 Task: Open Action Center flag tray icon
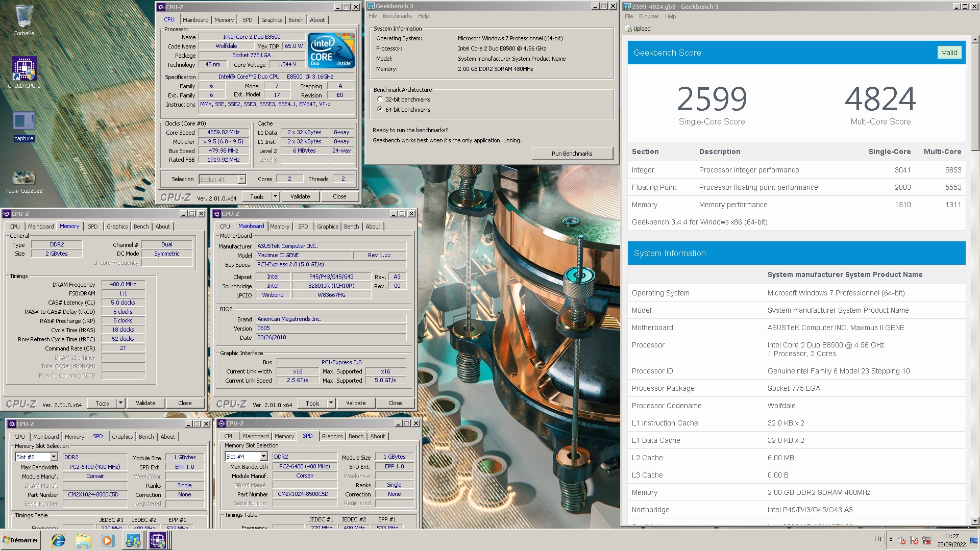pos(914,540)
